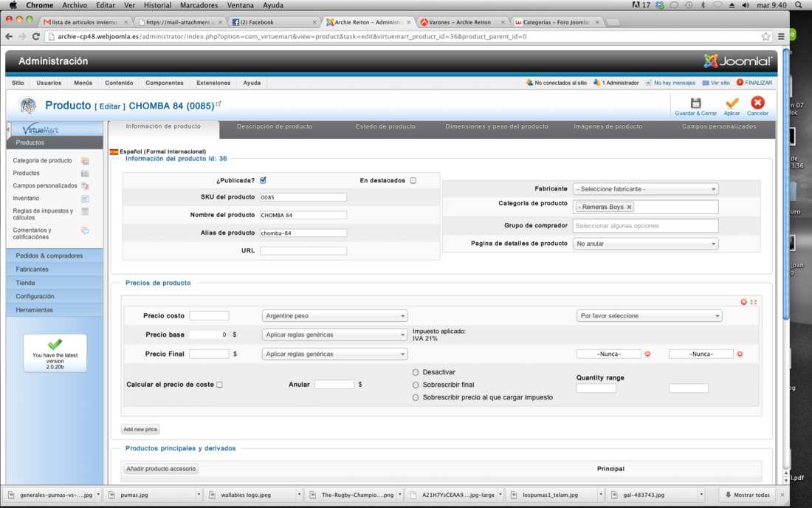Clear the first -Nunca- date field
This screenshot has width=812, height=508.
[x=647, y=354]
